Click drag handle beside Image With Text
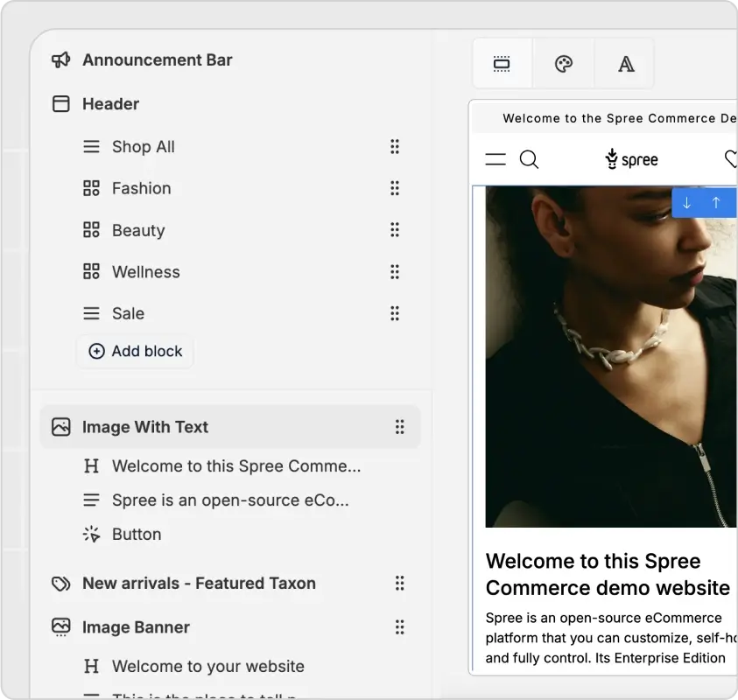 point(399,427)
